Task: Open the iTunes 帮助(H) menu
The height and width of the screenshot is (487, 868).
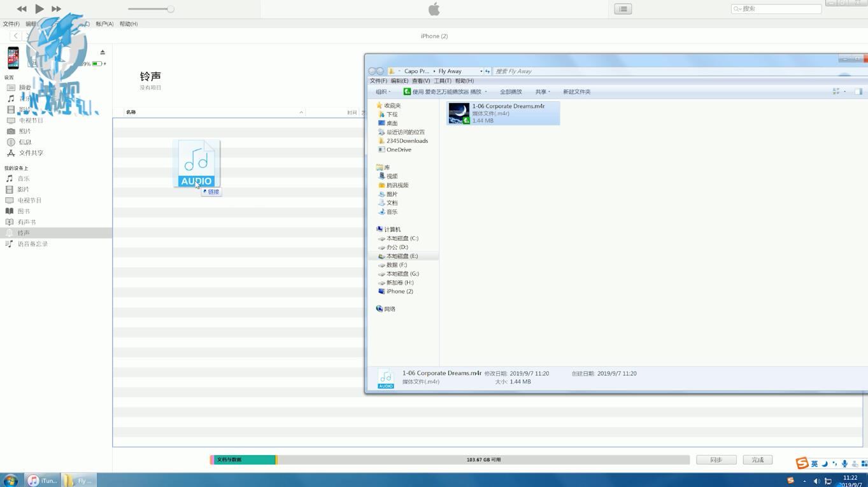Action: pos(129,24)
